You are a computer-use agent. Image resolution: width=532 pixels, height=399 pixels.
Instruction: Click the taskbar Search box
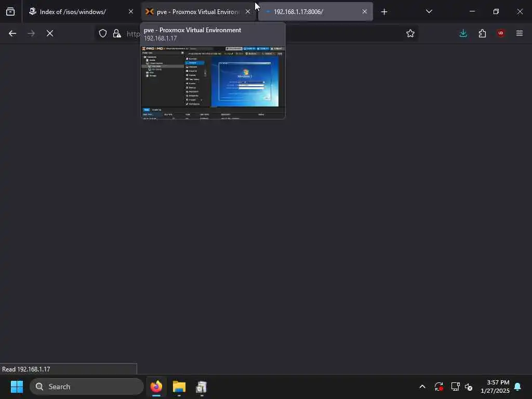tap(87, 387)
